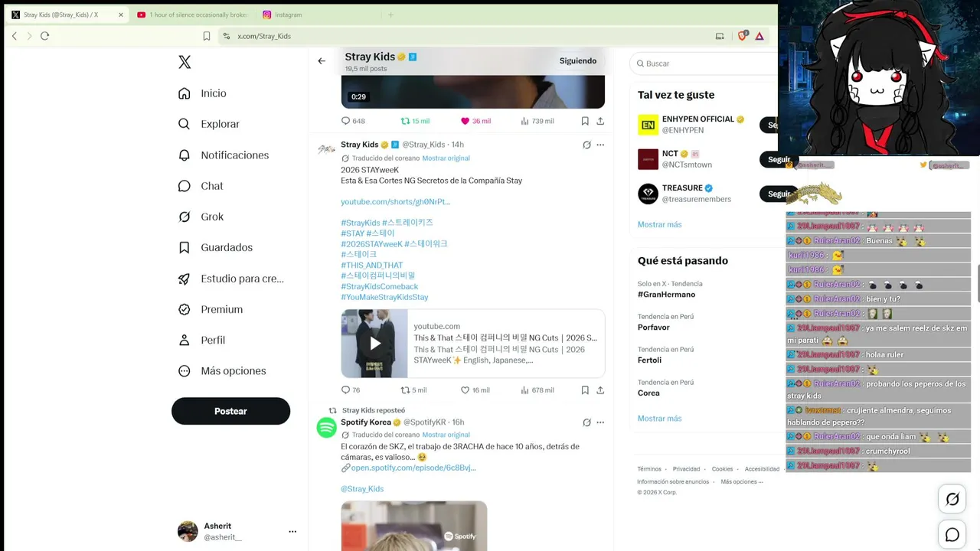Show more suggestions under Tal vez te guste

click(x=659, y=224)
